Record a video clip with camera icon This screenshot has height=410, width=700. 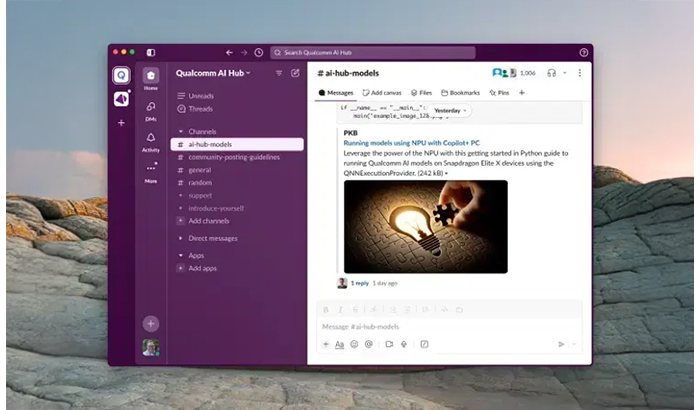[389, 344]
